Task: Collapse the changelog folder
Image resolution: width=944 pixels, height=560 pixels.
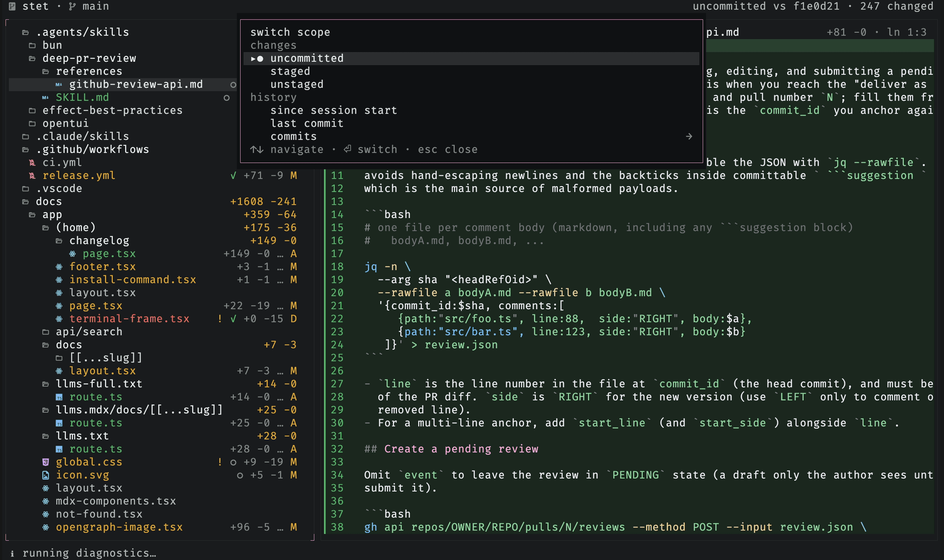Action: (x=59, y=241)
